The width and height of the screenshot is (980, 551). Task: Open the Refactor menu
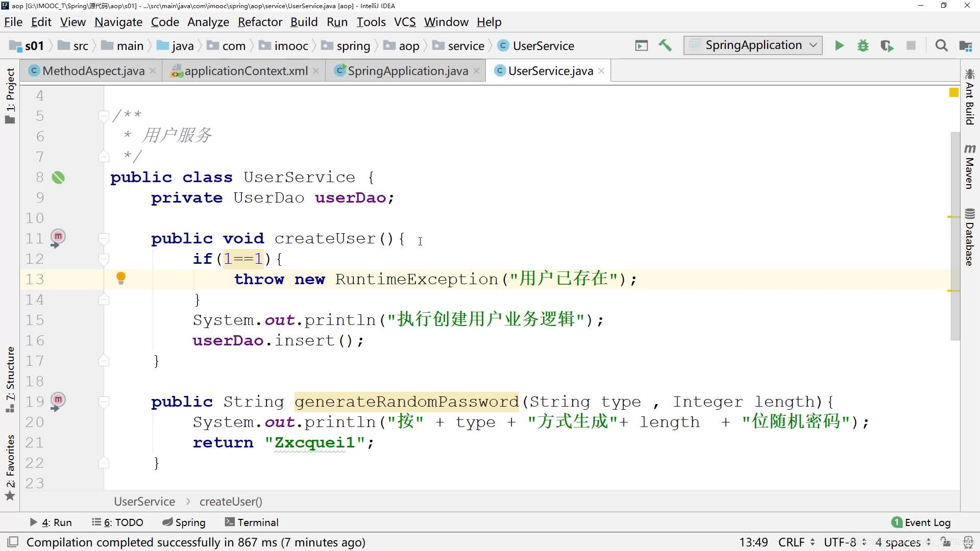(260, 22)
